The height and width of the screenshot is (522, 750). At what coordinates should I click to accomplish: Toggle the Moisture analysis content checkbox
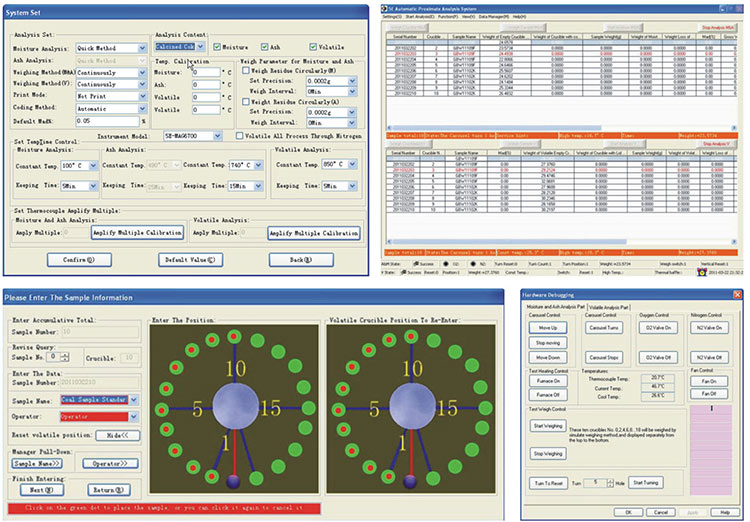(217, 47)
